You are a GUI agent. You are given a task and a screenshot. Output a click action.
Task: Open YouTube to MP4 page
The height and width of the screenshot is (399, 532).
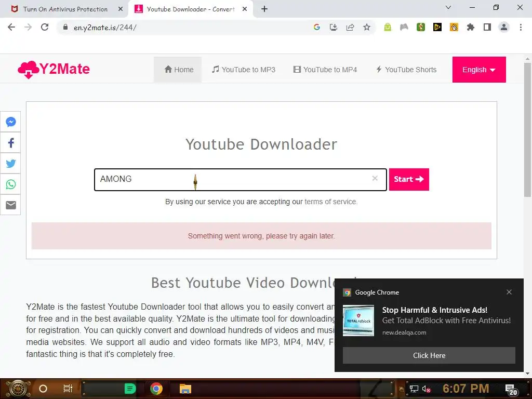coord(325,70)
